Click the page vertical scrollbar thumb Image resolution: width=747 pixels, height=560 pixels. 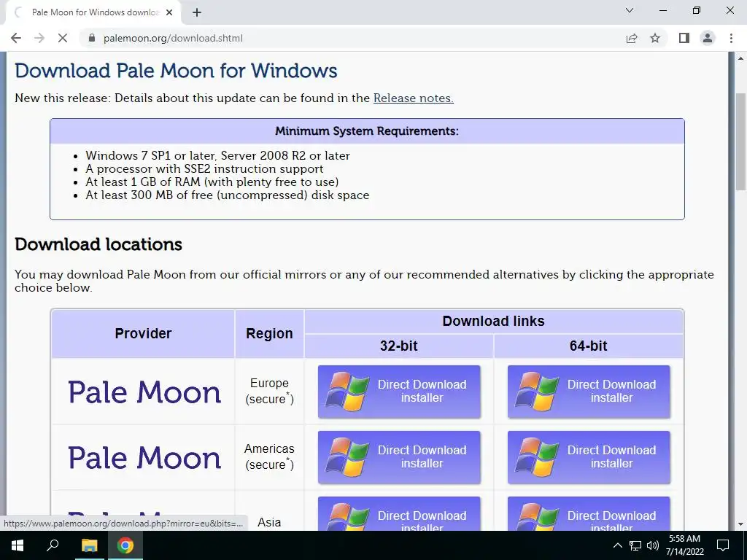741,142
